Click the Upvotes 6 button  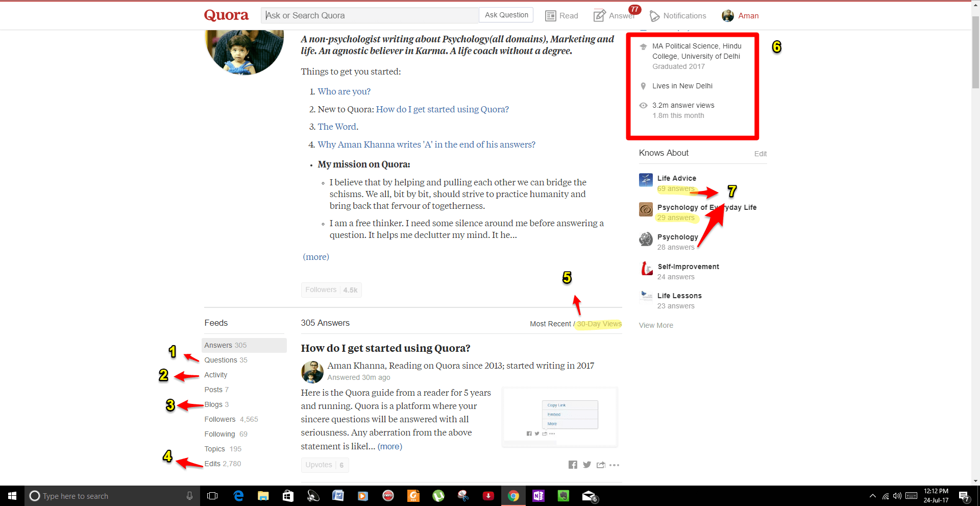(325, 465)
